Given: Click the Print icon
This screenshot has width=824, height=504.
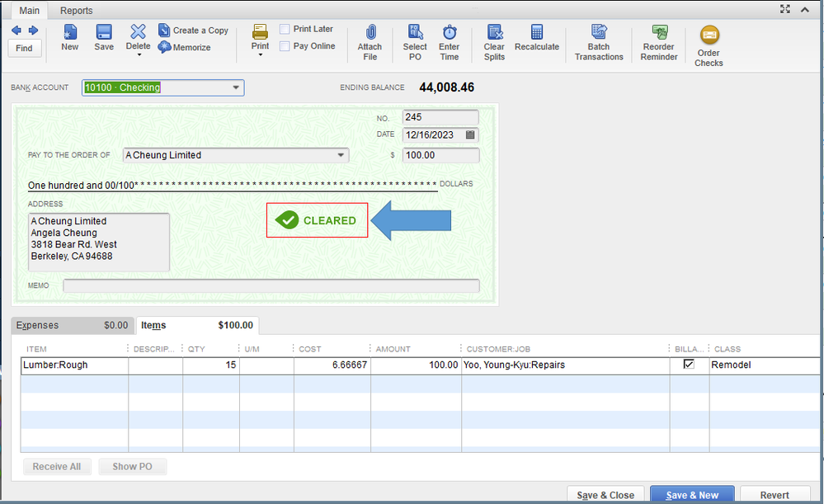Looking at the screenshot, I should tap(260, 31).
